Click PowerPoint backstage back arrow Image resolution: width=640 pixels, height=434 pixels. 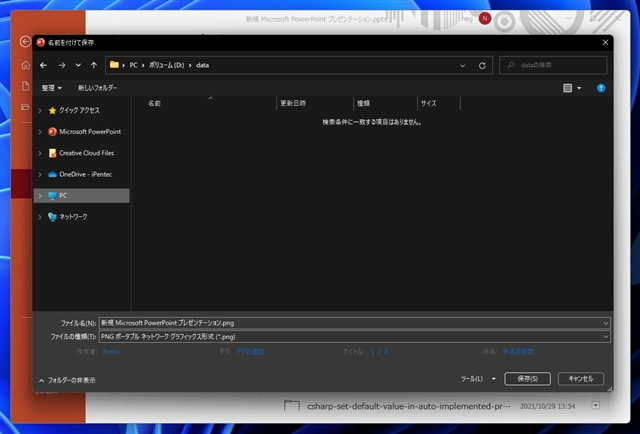click(25, 42)
